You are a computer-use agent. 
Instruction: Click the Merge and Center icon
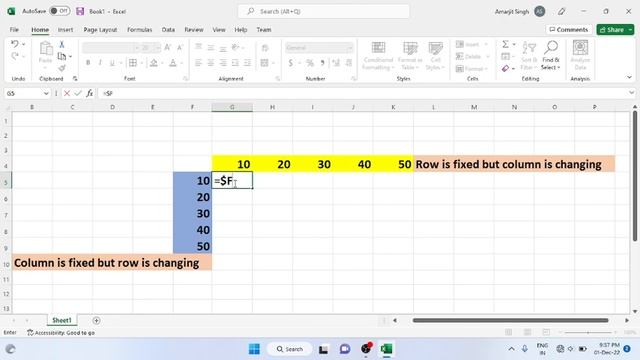(264, 62)
